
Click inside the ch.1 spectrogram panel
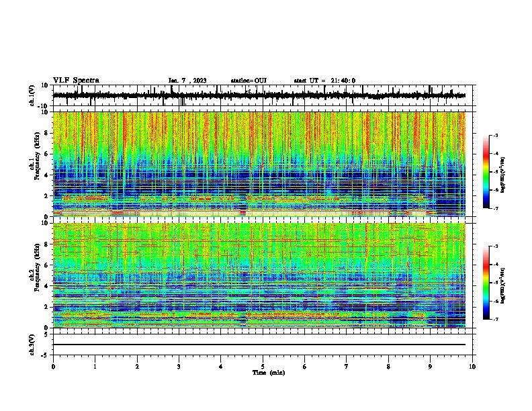pyautogui.click(x=259, y=164)
